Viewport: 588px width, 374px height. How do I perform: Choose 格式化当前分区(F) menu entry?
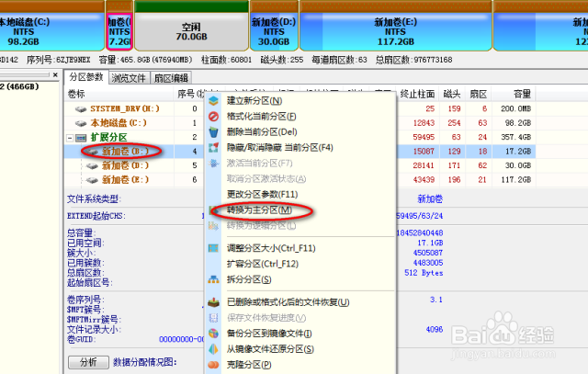click(261, 117)
